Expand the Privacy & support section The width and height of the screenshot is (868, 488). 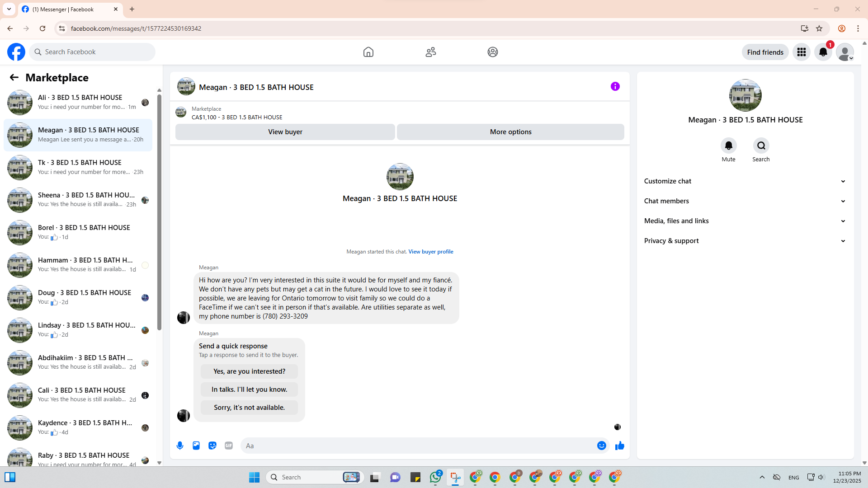[745, 241]
